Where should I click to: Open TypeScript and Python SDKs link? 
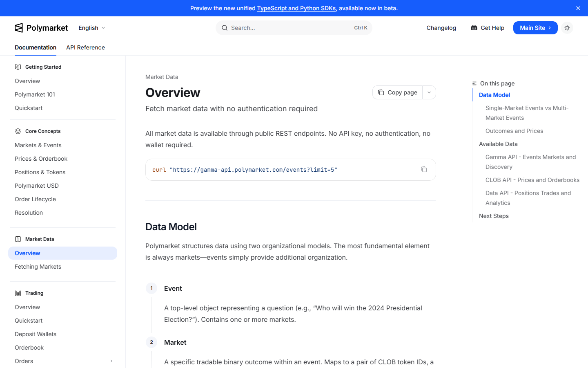(296, 8)
